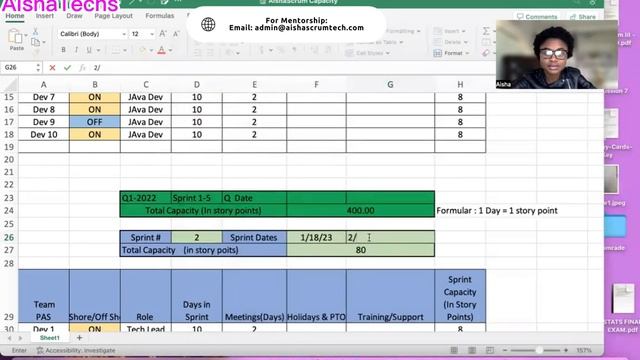This screenshot has width=640, height=360.
Task: Click Accessibility: Investigate in status bar
Action: (x=76, y=350)
